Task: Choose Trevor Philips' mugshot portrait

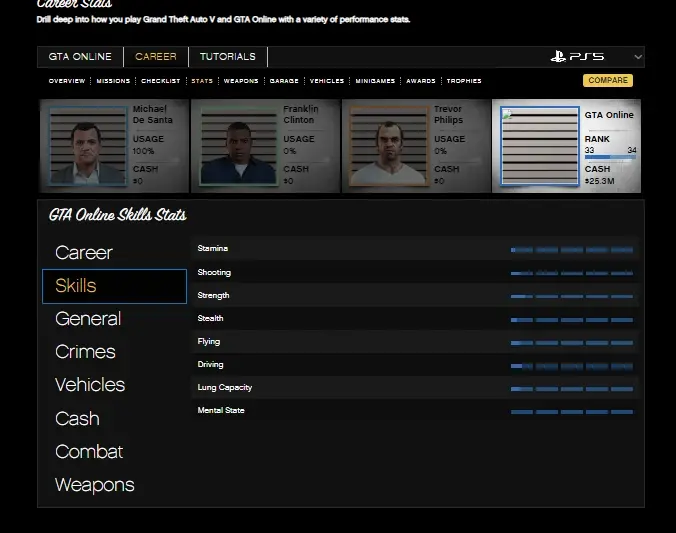Action: tap(388, 146)
